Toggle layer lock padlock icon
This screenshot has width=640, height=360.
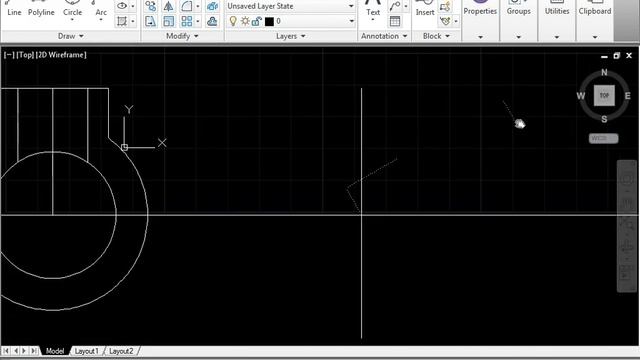(257, 21)
